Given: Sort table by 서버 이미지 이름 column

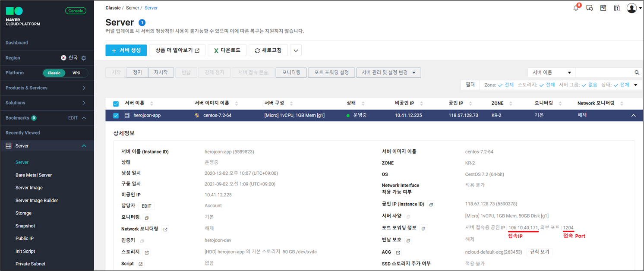Looking at the screenshot, I should (x=237, y=104).
